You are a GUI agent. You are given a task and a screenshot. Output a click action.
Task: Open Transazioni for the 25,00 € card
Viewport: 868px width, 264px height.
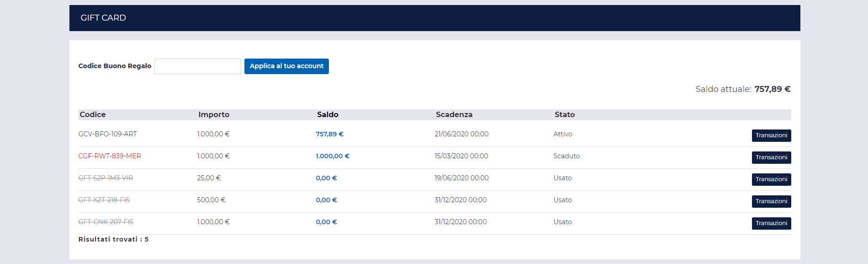pyautogui.click(x=771, y=179)
